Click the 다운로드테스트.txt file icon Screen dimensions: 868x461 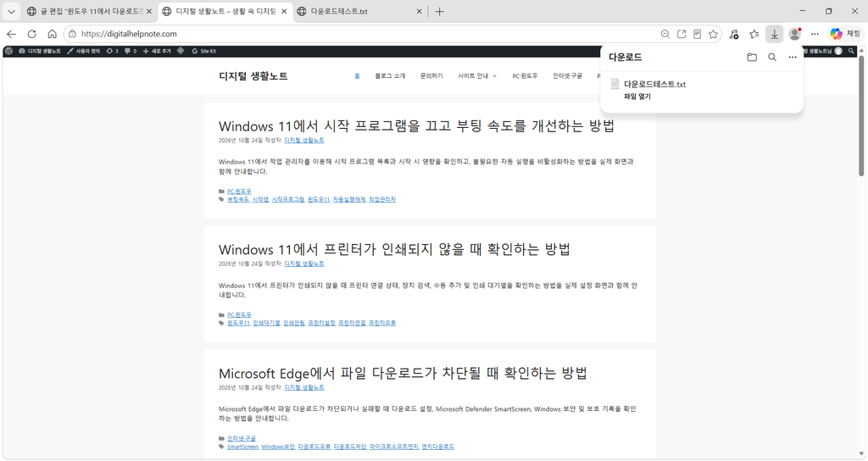615,84
